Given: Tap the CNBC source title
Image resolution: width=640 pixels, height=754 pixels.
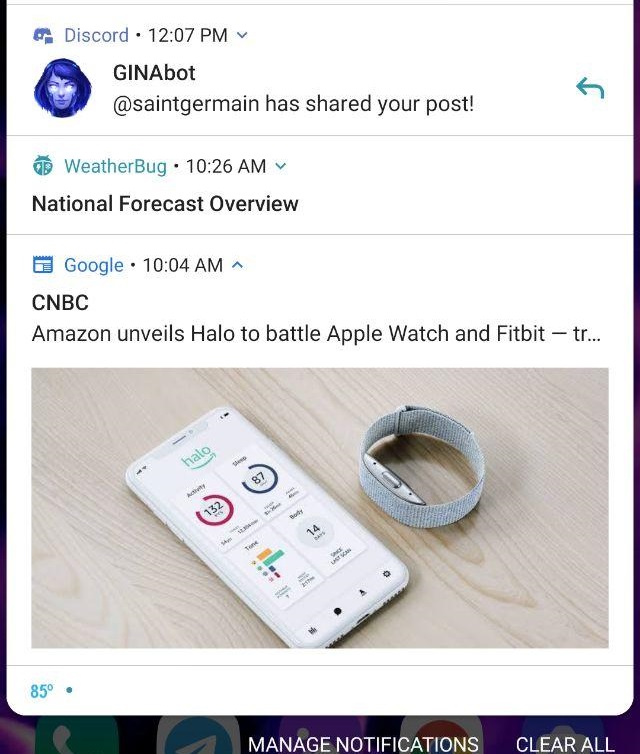Looking at the screenshot, I should pos(60,303).
